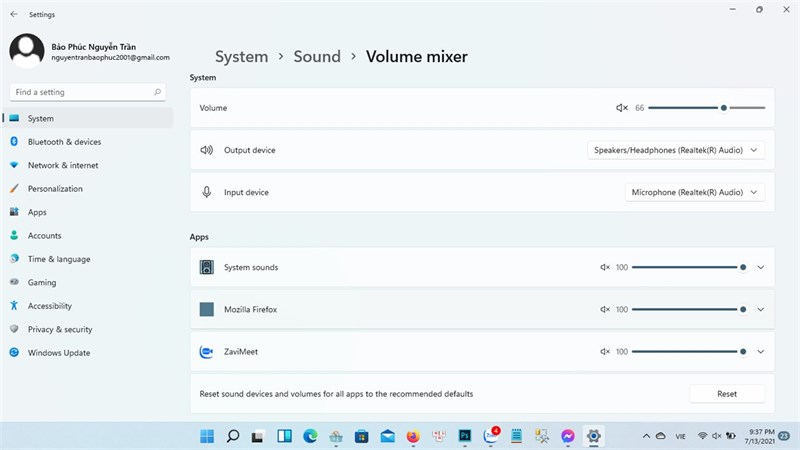Mute Mozilla Firefox volume
Screen dimensions: 800x450
pyautogui.click(x=605, y=310)
